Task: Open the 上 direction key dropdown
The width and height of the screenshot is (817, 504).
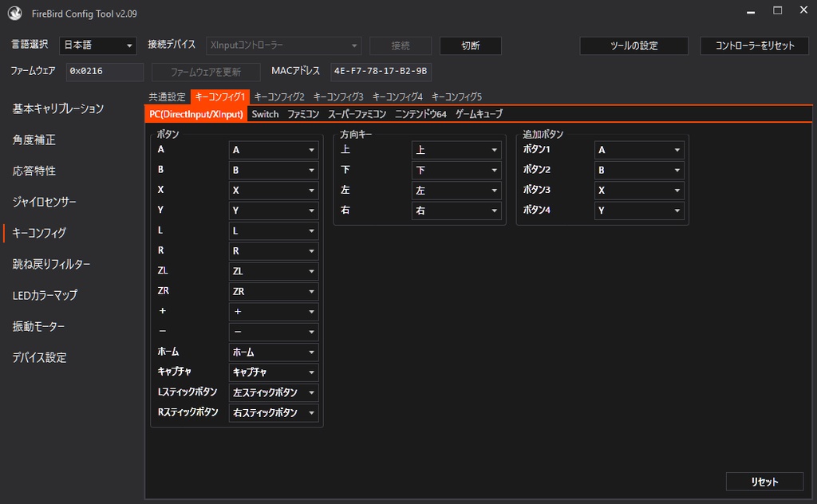Action: (x=456, y=149)
